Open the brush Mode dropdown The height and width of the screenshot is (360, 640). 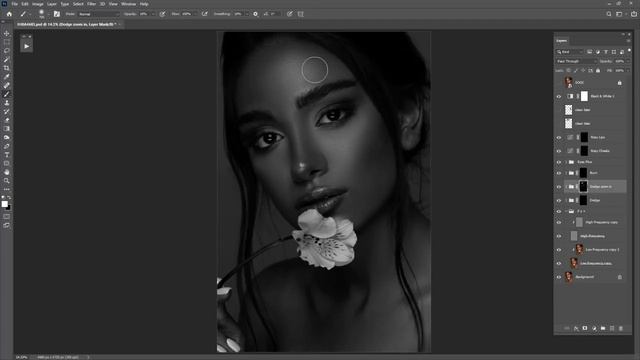[99, 14]
